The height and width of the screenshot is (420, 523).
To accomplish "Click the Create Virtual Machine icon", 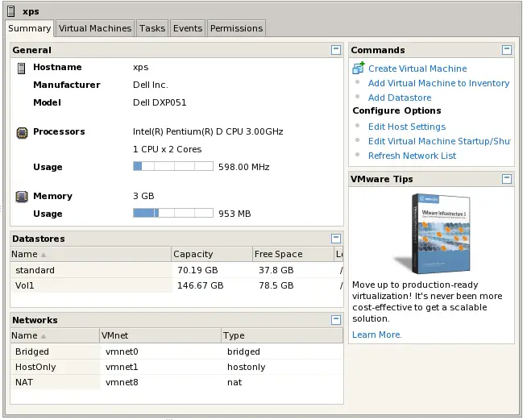I will [x=359, y=68].
